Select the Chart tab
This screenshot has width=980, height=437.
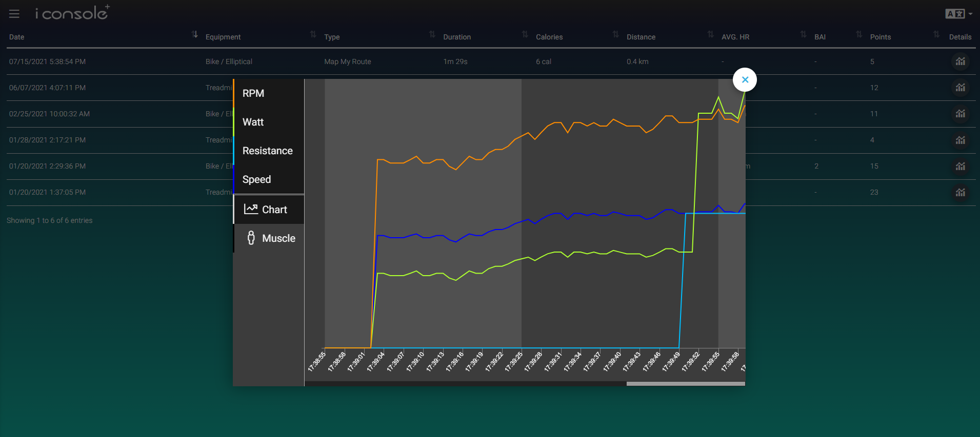click(x=270, y=210)
